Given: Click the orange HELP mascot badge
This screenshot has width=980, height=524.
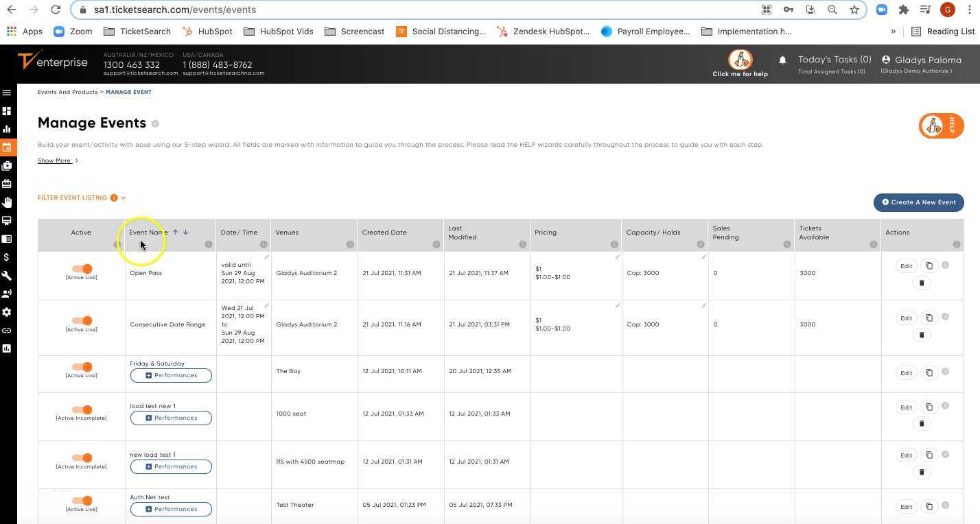Looking at the screenshot, I should [x=941, y=126].
